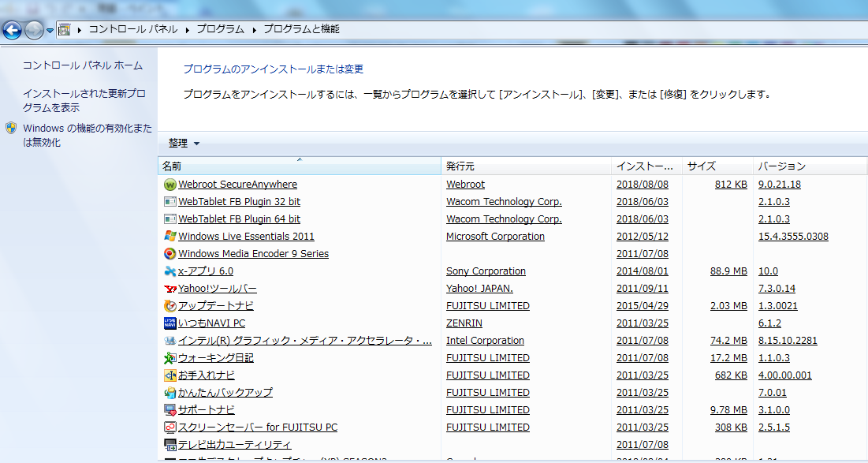This screenshot has height=463, width=868.
Task: Open the 整理 organize dropdown menu
Action: pyautogui.click(x=184, y=144)
